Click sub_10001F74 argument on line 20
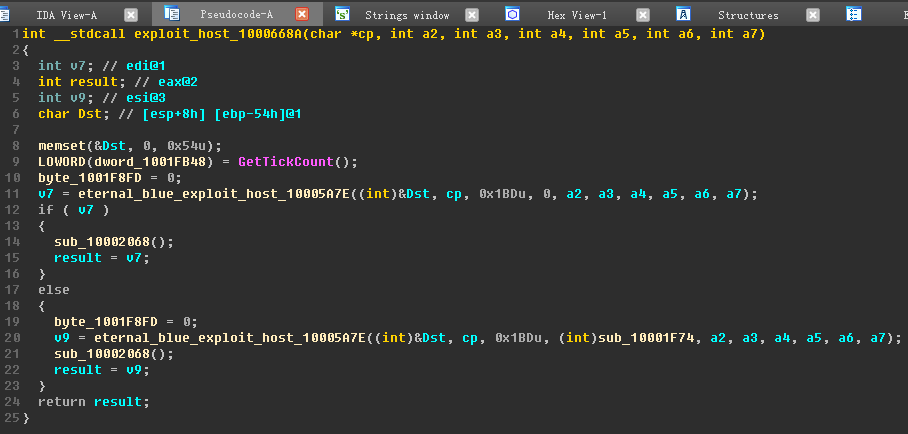 click(x=647, y=337)
